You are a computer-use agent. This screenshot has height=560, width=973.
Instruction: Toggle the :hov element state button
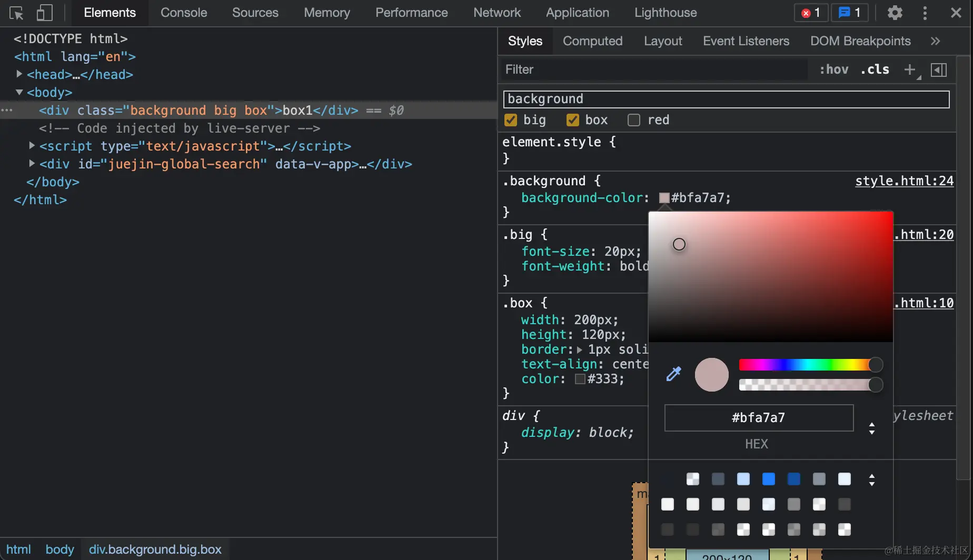click(x=833, y=69)
